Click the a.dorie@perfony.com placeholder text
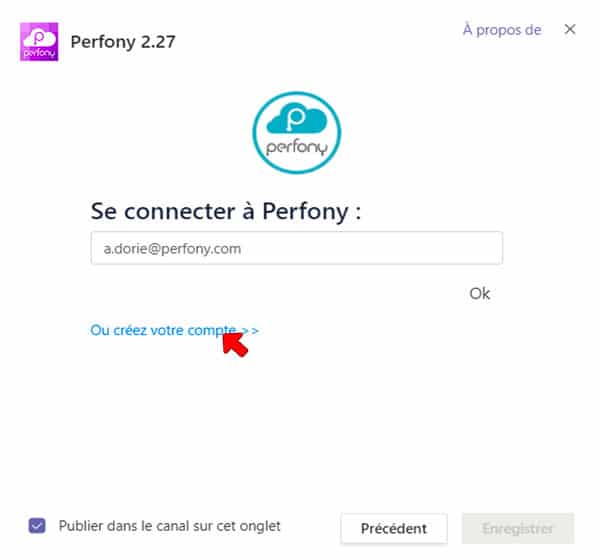The image size is (600, 560). tap(172, 249)
